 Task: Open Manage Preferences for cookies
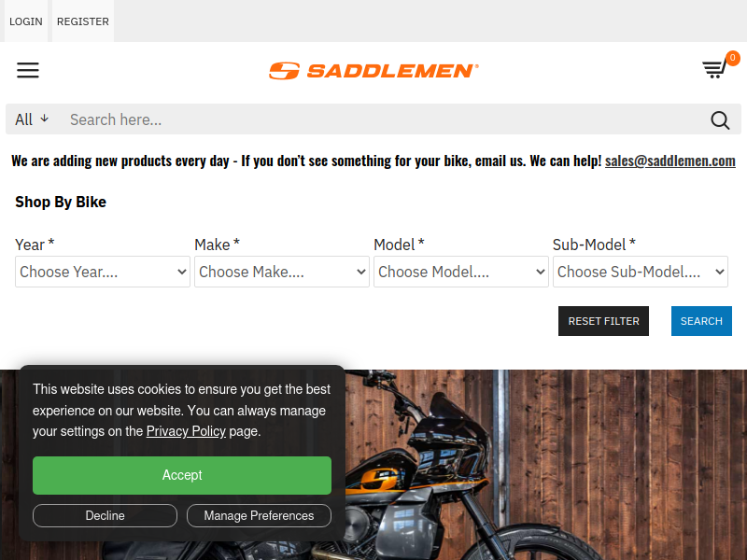pyautogui.click(x=259, y=516)
